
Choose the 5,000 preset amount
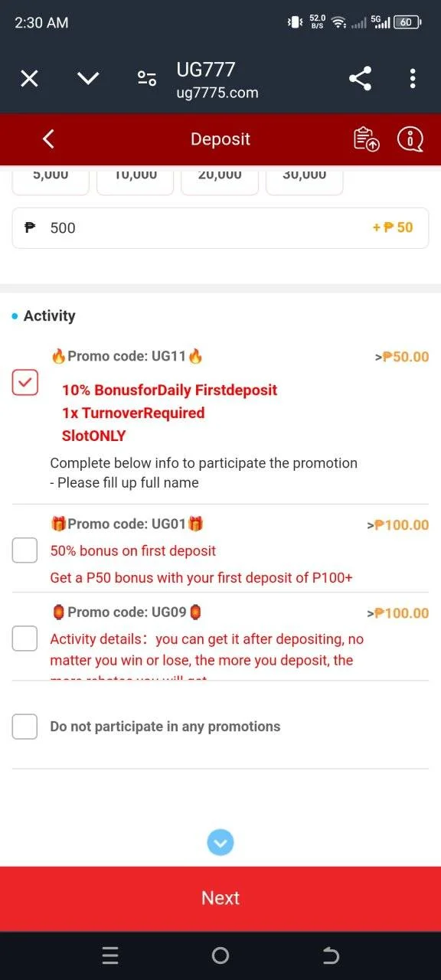[x=51, y=178]
